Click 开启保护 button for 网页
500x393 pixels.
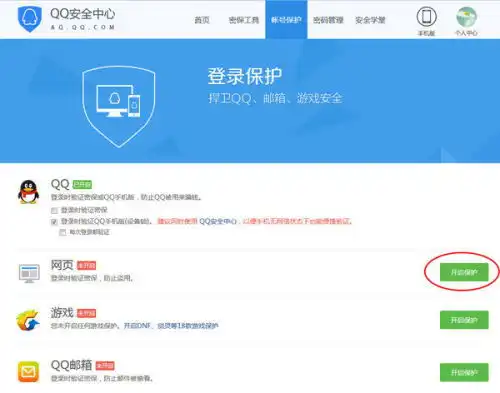coord(464,272)
